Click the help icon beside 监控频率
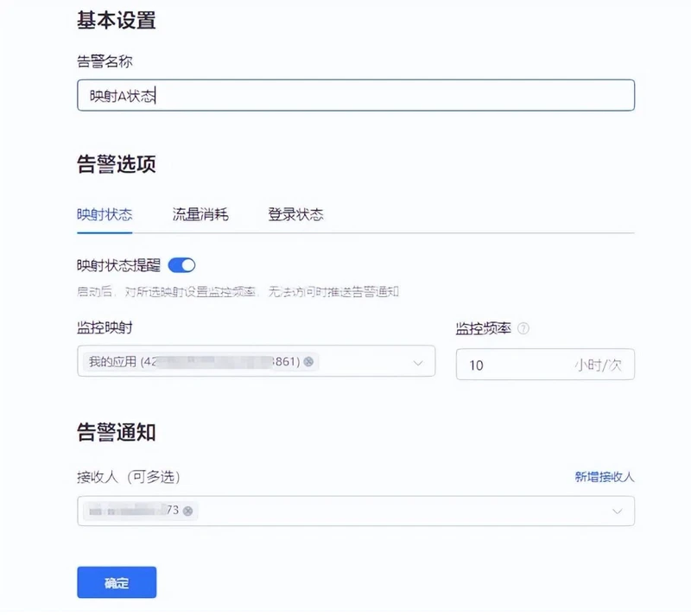 (523, 328)
